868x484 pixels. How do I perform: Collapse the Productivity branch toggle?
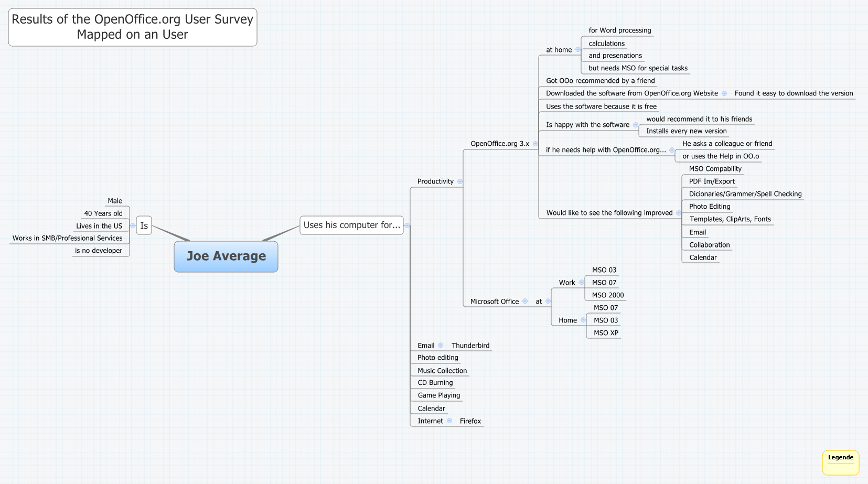click(x=460, y=181)
